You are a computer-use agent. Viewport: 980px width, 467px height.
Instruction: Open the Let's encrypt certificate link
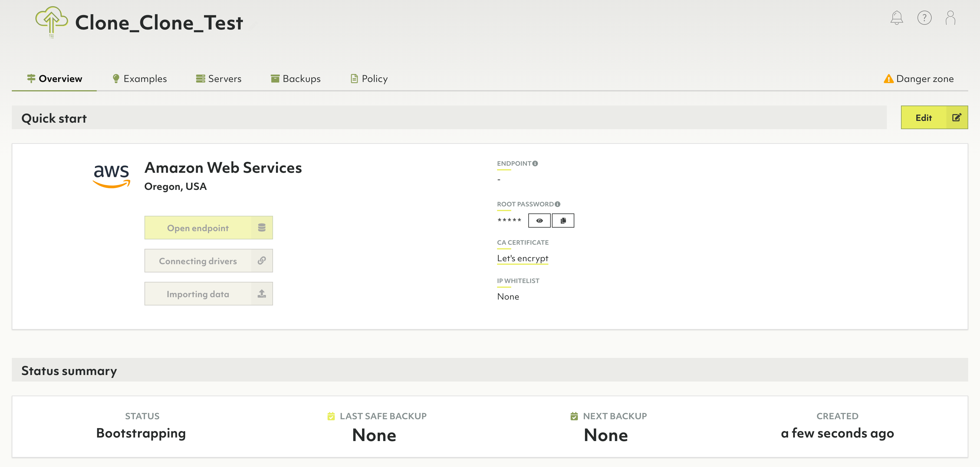522,258
